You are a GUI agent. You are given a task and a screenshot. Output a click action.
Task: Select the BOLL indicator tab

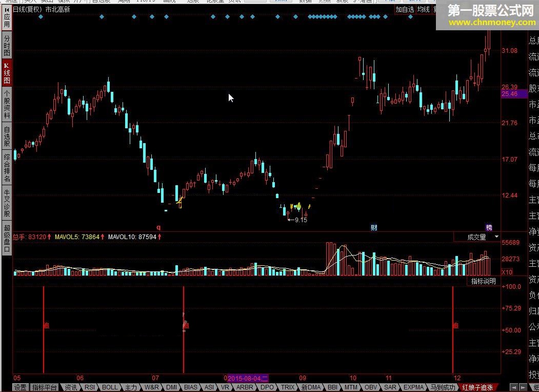click(x=110, y=387)
